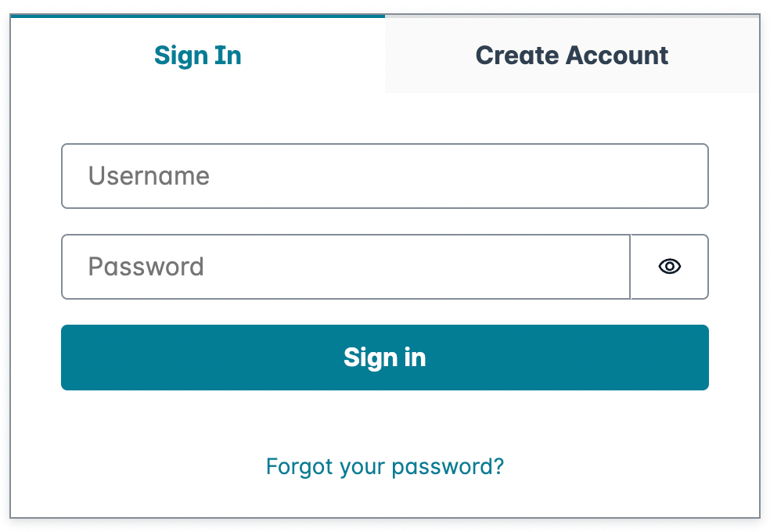Screen dimensions: 770x532
Task: Select the wide Sign in submit button
Action: click(384, 358)
